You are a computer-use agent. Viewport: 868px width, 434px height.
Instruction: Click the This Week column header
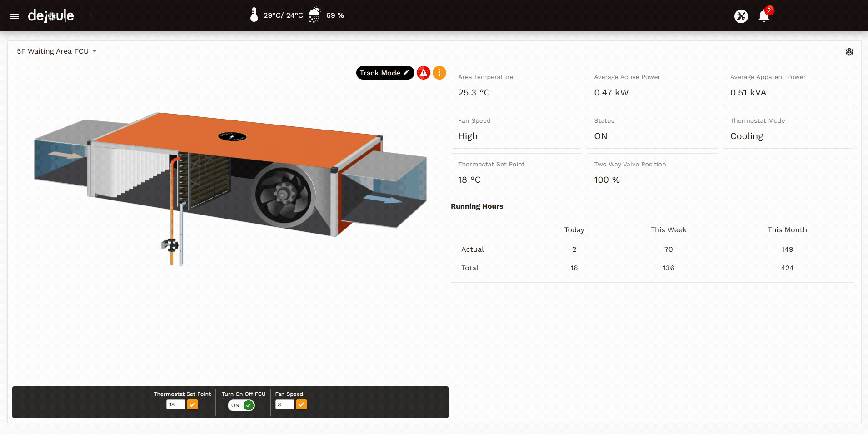(668, 230)
